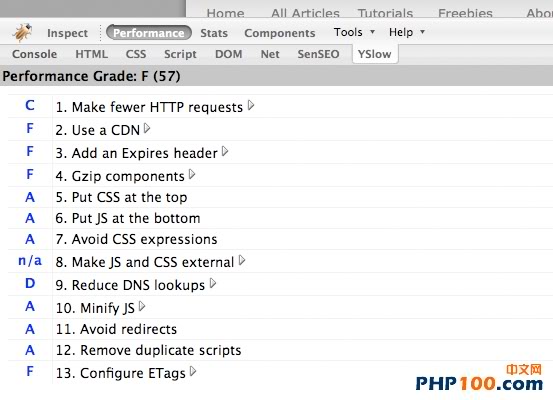
Task: Expand the 'Minify JS' disclosure arrow
Action: tap(142, 306)
